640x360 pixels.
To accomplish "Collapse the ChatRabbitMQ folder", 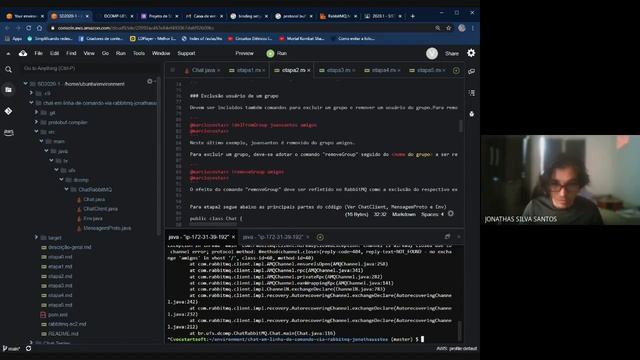I will 67,189.
